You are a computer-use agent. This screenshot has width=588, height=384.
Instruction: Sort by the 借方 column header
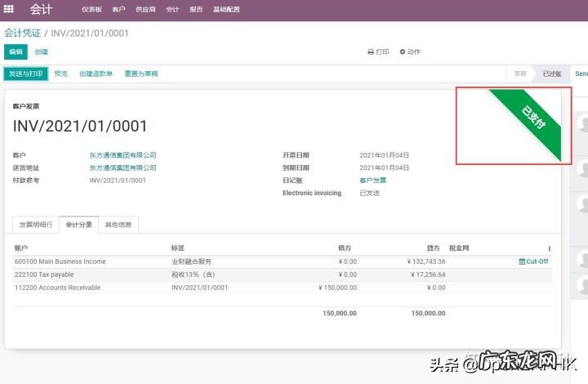(x=345, y=248)
